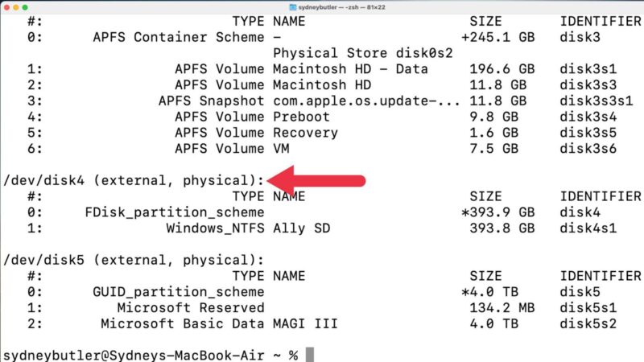
Task: Click the terminal cursor block at prompt
Action: pos(309,355)
